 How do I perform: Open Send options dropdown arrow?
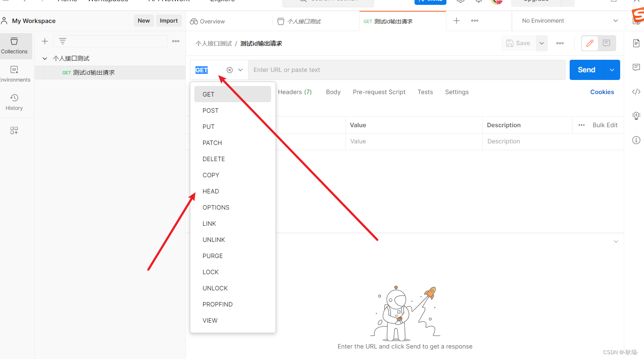[x=612, y=70]
